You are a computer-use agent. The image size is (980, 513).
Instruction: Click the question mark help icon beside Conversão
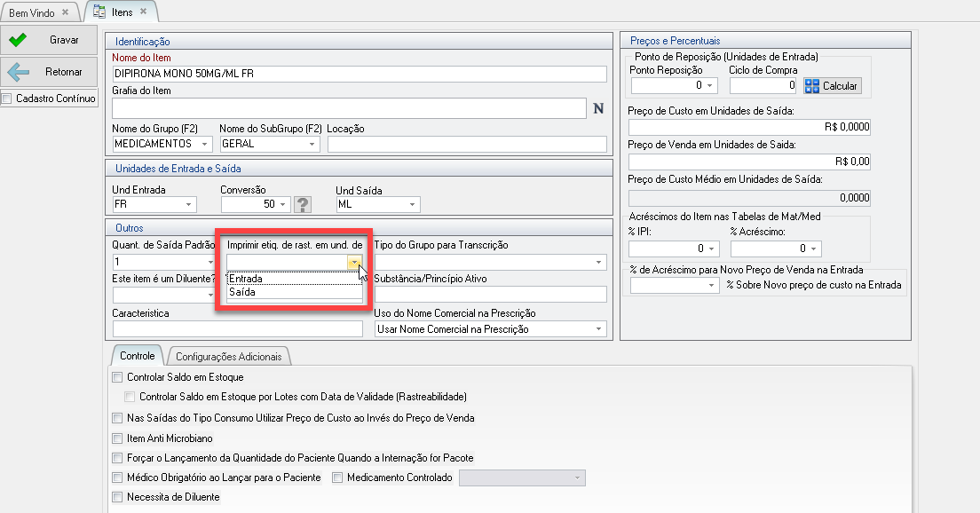click(x=304, y=205)
